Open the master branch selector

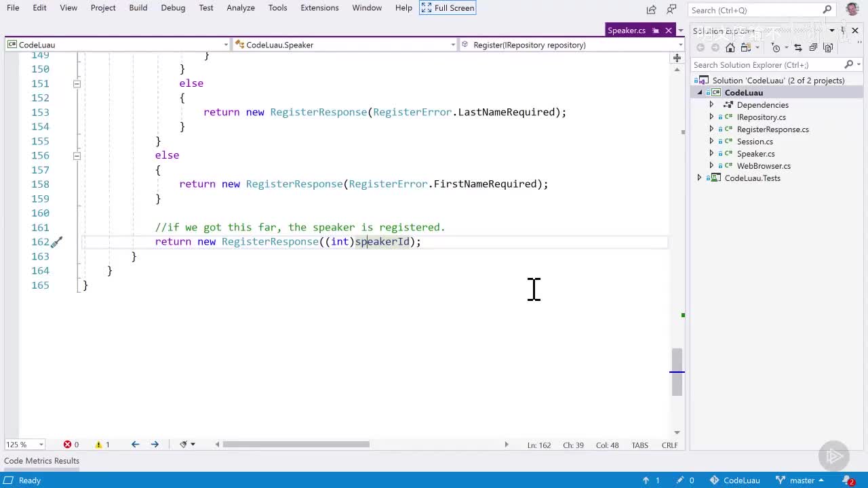[802, 480]
